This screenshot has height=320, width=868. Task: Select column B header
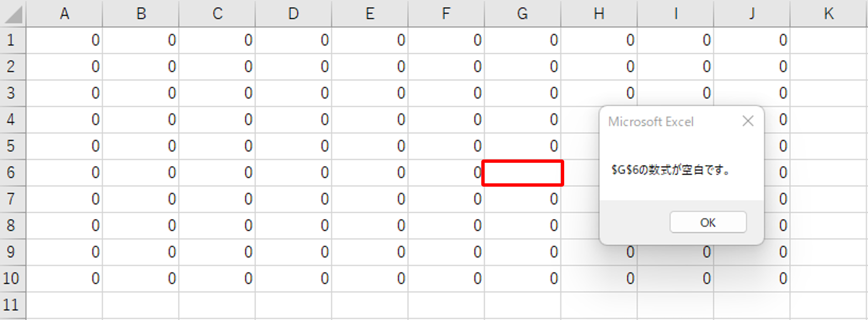(x=141, y=14)
